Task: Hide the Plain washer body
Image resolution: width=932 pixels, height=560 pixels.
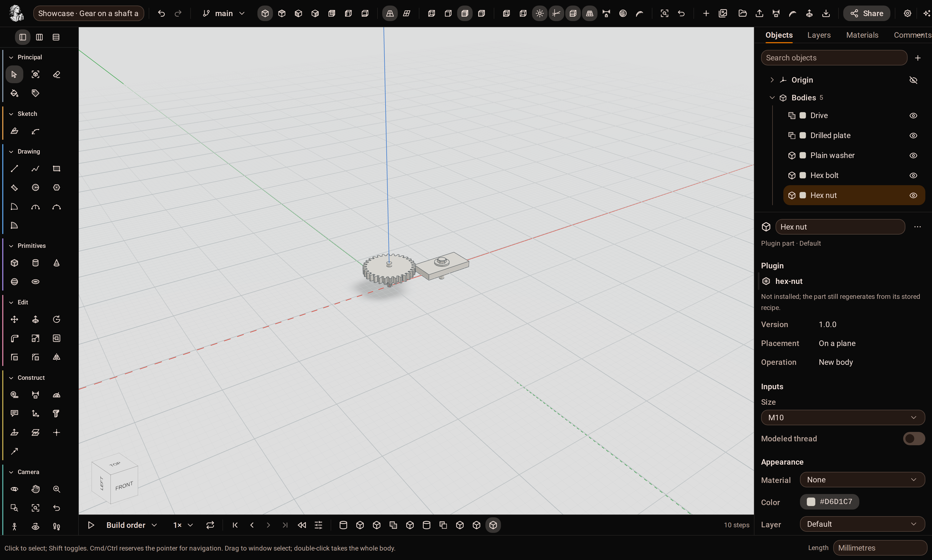Action: click(913, 156)
